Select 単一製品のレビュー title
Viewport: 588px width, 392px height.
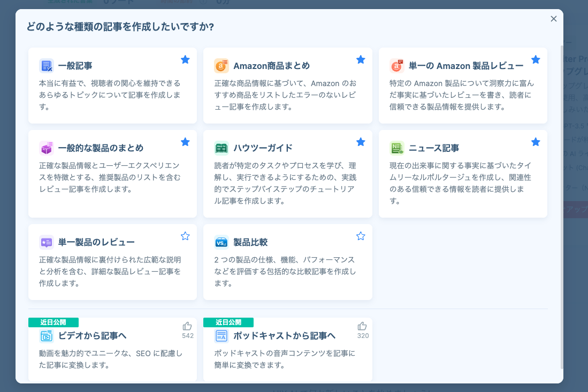click(96, 242)
